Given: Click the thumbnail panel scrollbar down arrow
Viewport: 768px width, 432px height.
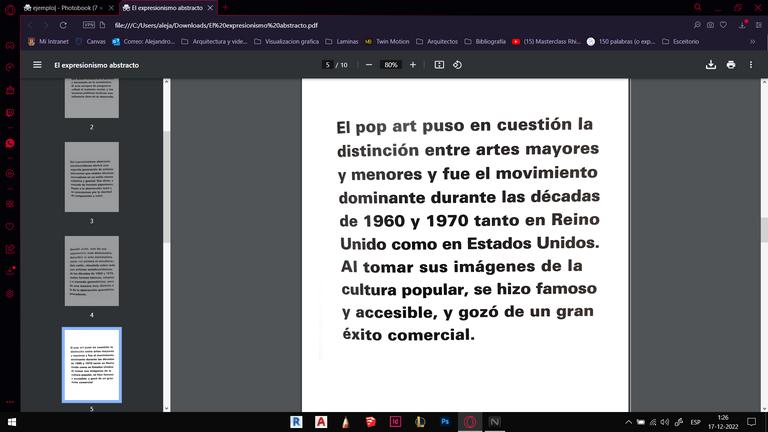Looking at the screenshot, I should coord(167,408).
